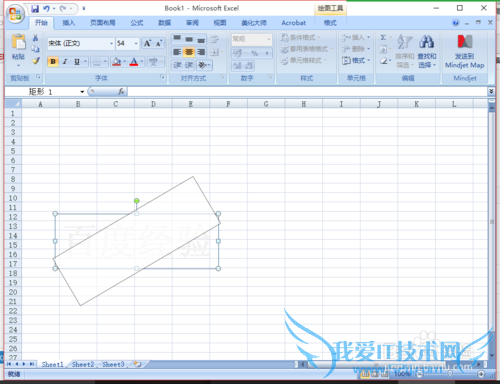Open the font color dropdown arrow

click(142, 62)
